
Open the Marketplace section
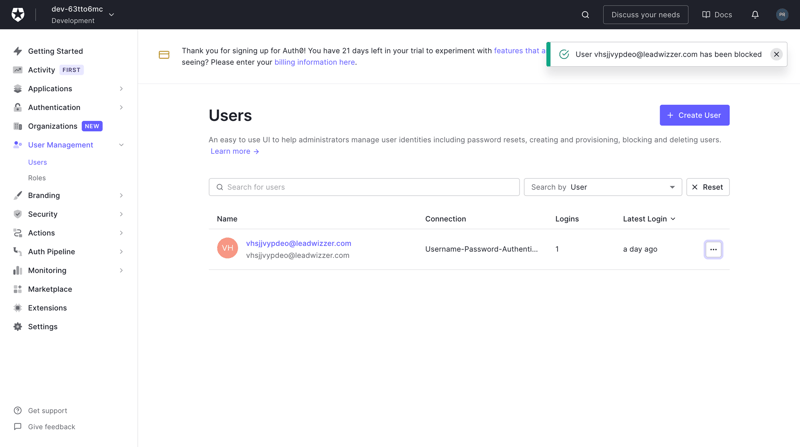[x=50, y=289]
